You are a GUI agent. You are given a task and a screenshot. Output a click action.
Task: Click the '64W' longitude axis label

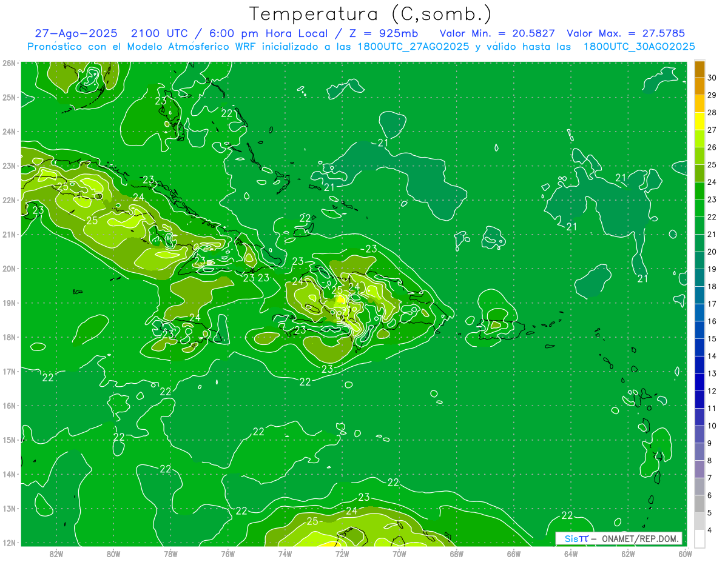pyautogui.click(x=571, y=554)
